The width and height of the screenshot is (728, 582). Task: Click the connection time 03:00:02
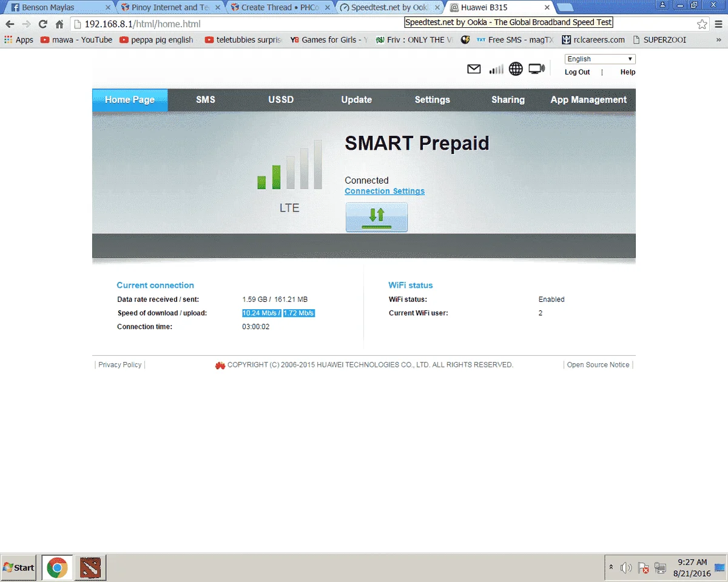256,327
